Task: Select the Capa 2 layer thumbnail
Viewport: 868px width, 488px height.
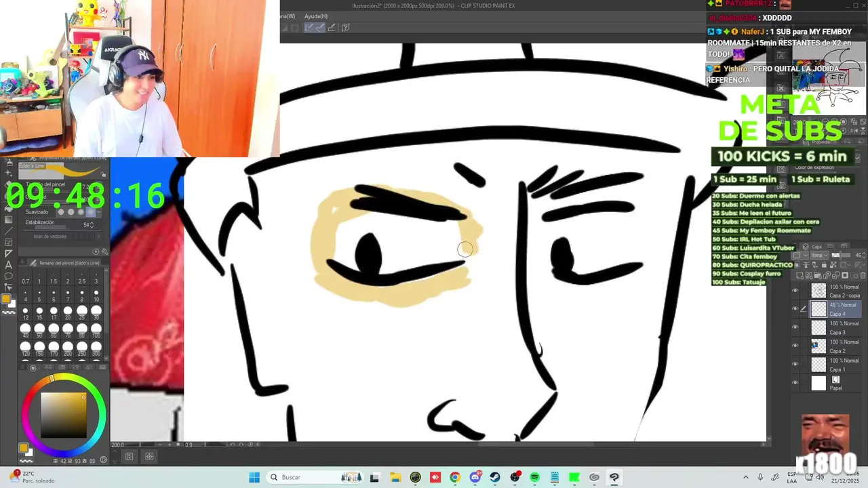Action: pyautogui.click(x=818, y=346)
